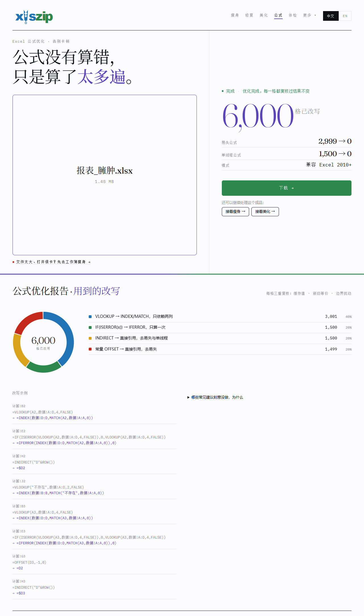The width and height of the screenshot is (364, 616).
Task: Select the VLOOKUP → INDEX/MATCH row text
Action: [134, 316]
